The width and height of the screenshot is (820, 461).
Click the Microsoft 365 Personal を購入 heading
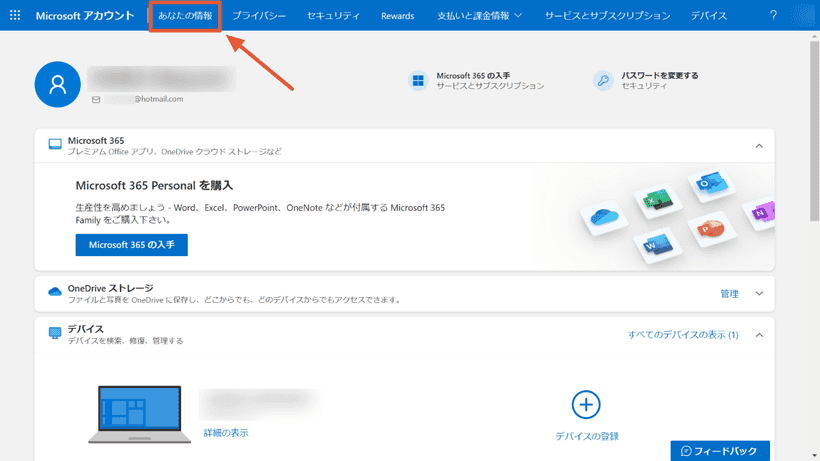[154, 186]
